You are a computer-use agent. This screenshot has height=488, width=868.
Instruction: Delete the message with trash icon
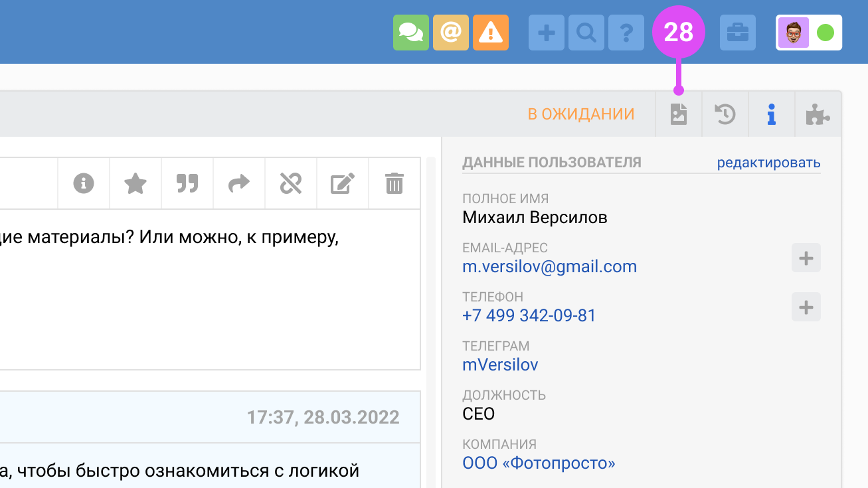(394, 184)
